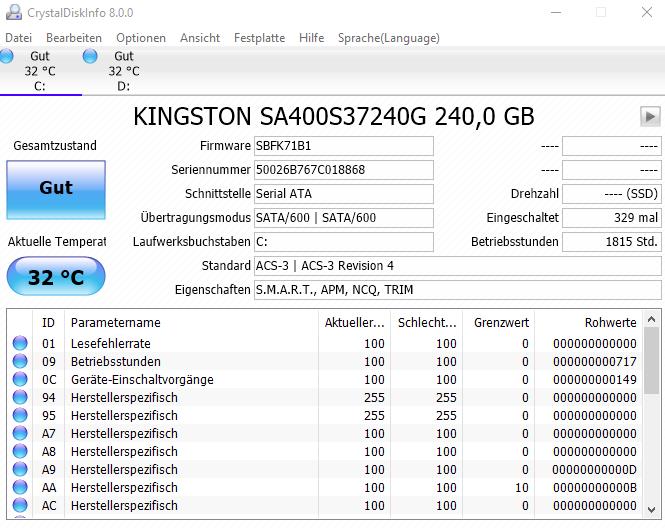
Task: Select the C: drive tab
Action: [40, 71]
